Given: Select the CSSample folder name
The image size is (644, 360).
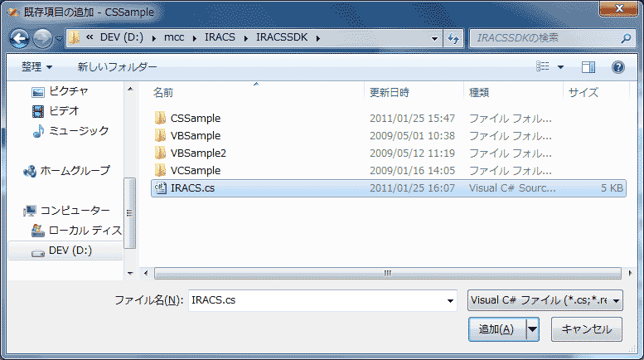Looking at the screenshot, I should 196,119.
